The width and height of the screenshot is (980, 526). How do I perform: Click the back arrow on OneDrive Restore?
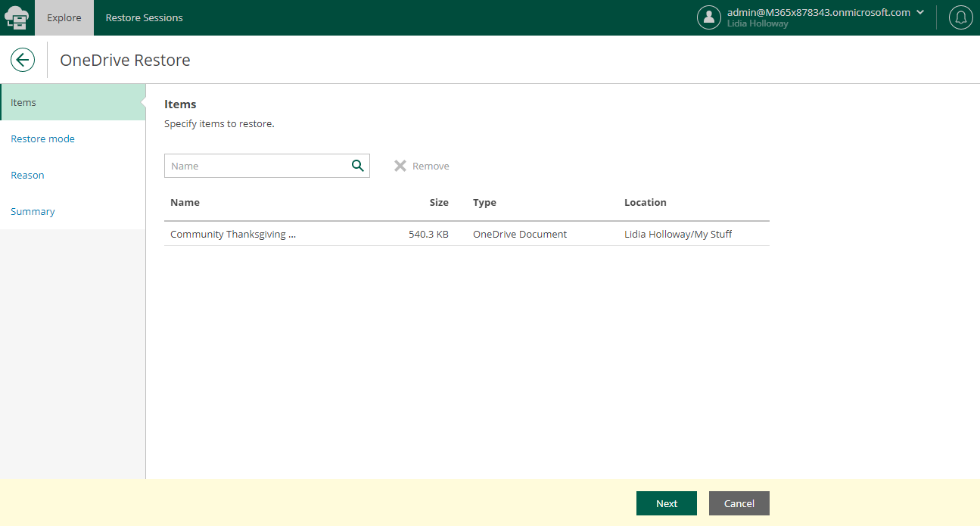[22, 59]
